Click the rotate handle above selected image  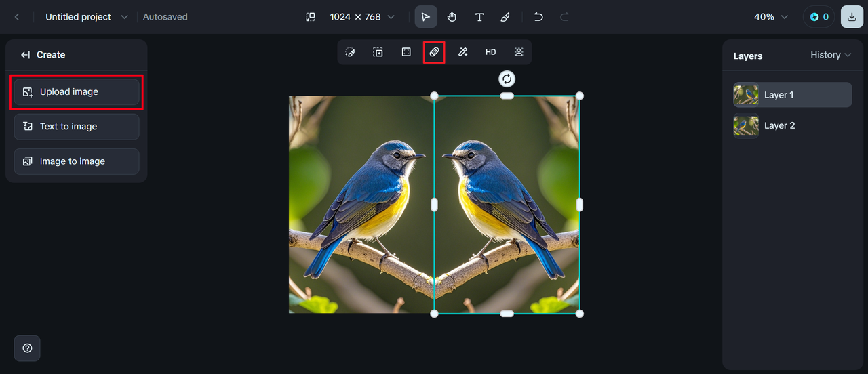point(507,79)
